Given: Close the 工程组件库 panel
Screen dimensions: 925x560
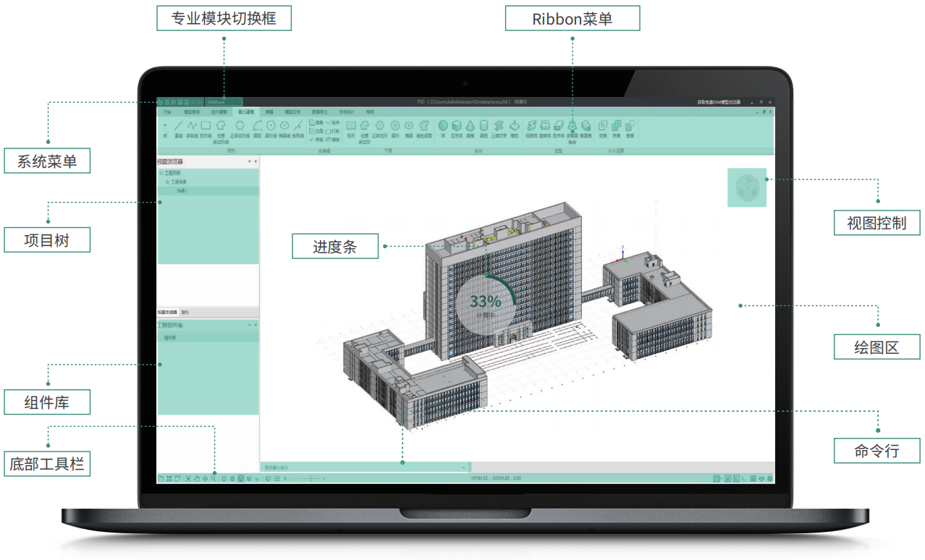Looking at the screenshot, I should click(255, 325).
